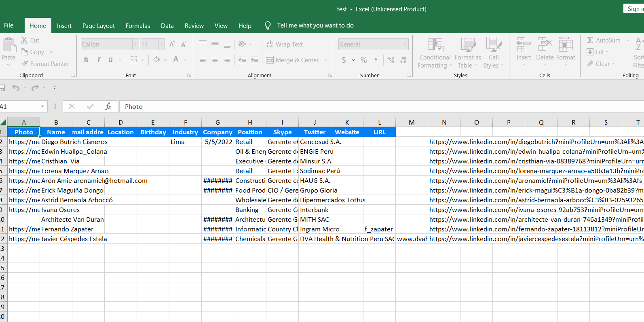Select the Format Painter brush
This screenshot has width=644, height=322.
25,64
